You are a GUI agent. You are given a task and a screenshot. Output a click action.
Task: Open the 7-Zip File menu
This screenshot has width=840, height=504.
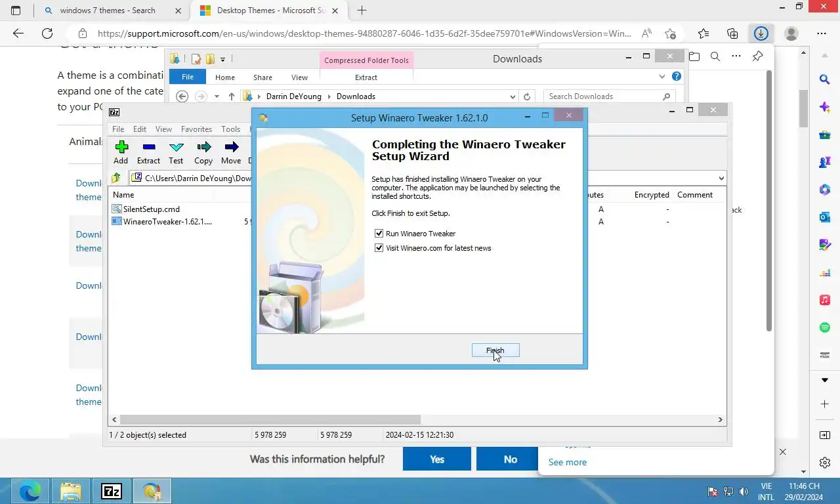pyautogui.click(x=117, y=129)
